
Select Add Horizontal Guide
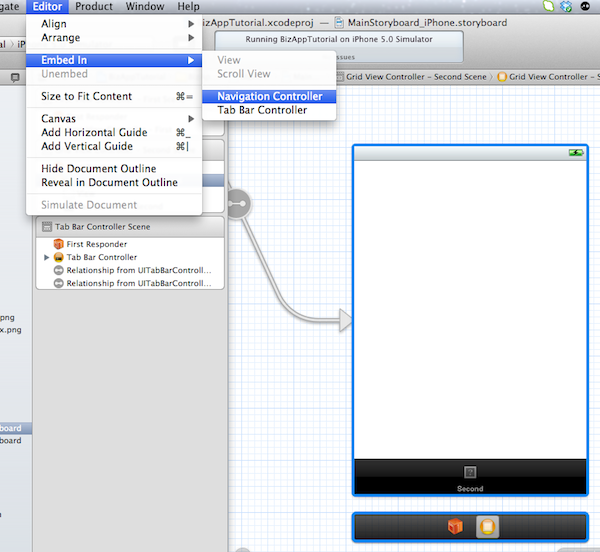114,132
